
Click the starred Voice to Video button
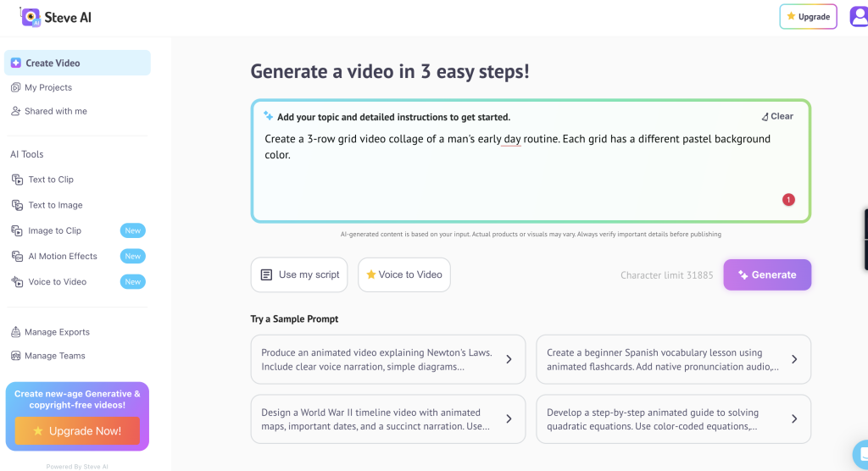[404, 274]
